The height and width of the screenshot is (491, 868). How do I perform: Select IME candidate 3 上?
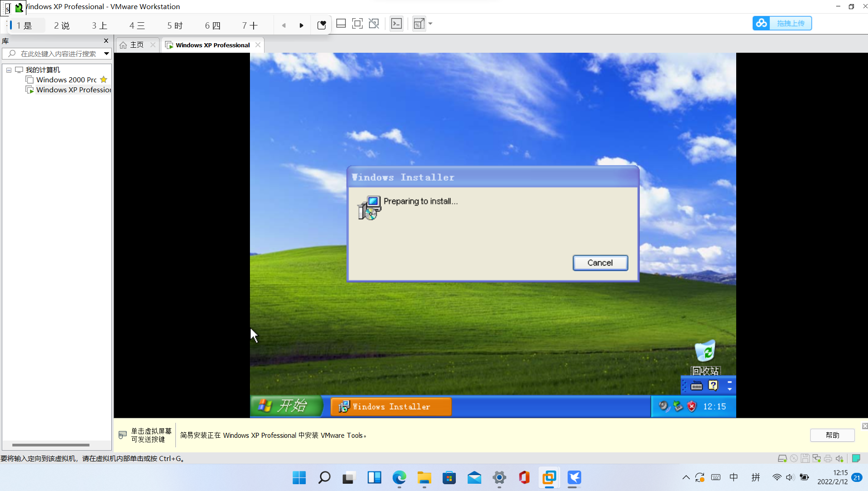pos(100,25)
